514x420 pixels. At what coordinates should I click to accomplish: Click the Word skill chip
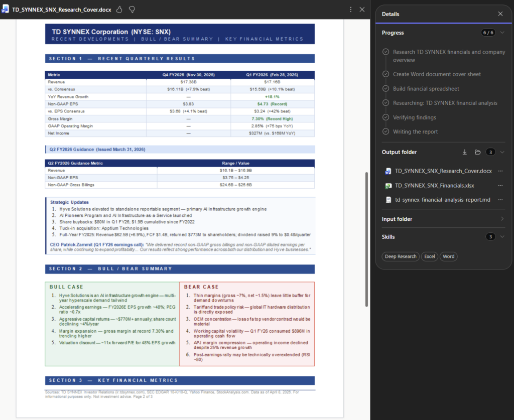(x=448, y=256)
